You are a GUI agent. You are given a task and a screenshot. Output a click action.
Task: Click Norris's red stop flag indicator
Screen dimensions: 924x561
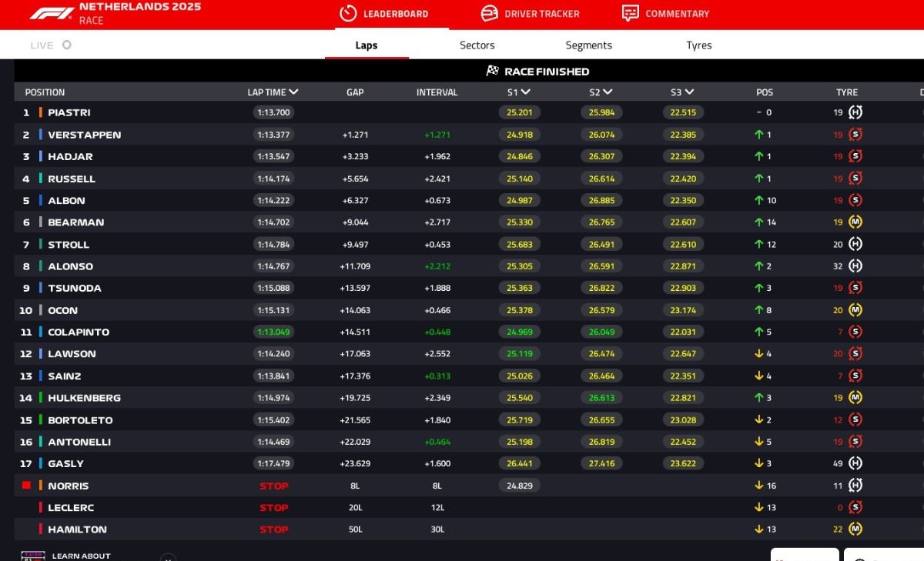pyautogui.click(x=26, y=486)
